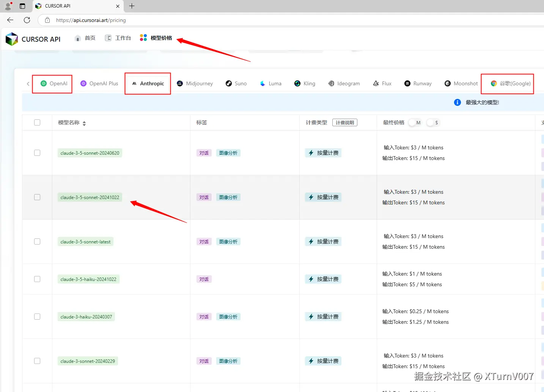View site information lock icon
544x392 pixels.
47,20
